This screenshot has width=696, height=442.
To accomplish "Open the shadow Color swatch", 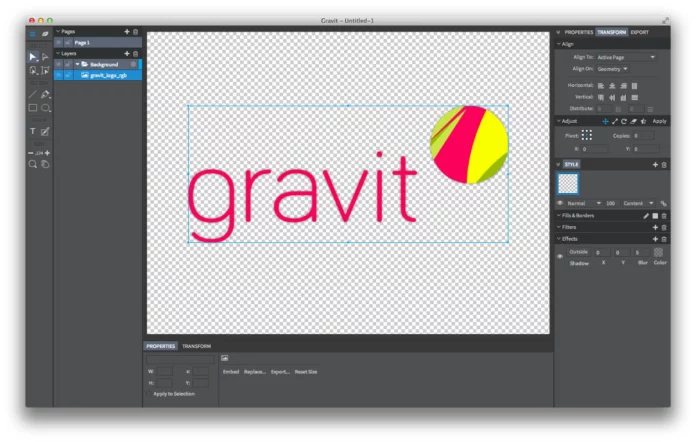I will 658,253.
